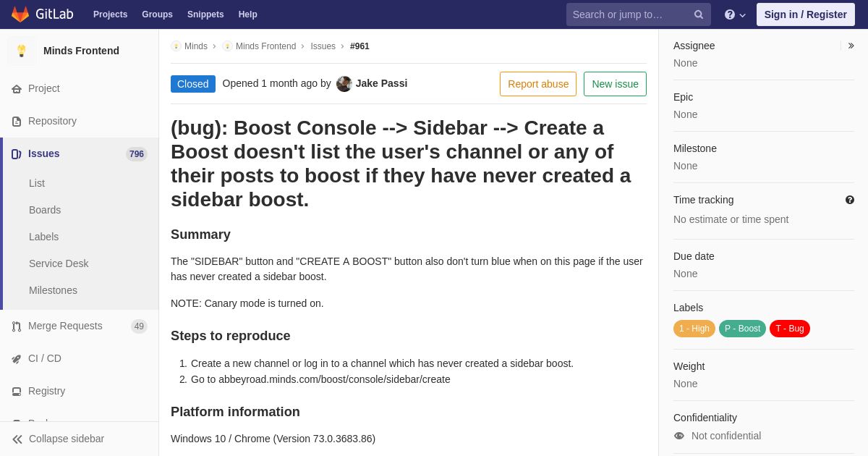Open CI / CD rocket icon
Viewport: 868px width, 456px height.
point(17,359)
